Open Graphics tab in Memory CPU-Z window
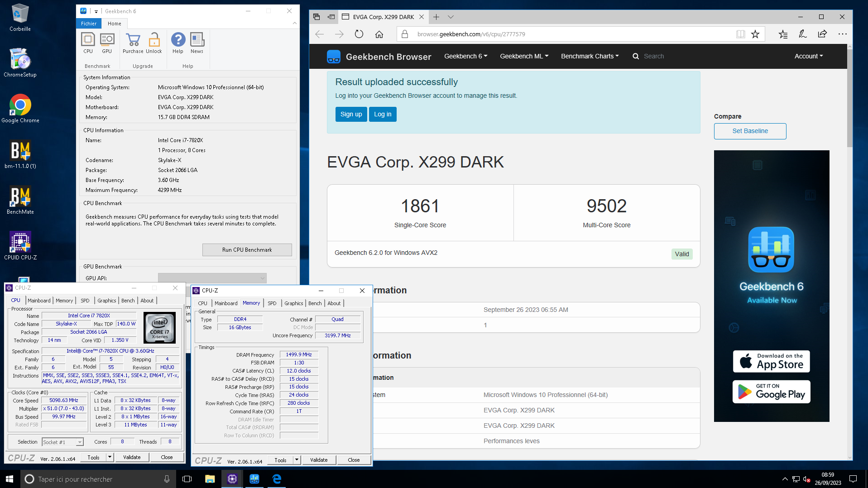This screenshot has height=488, width=868. coord(293,303)
